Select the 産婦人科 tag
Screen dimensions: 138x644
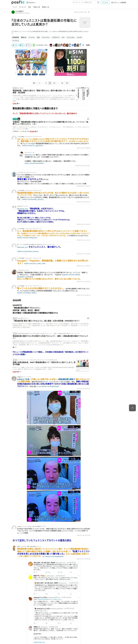[x=24, y=37]
